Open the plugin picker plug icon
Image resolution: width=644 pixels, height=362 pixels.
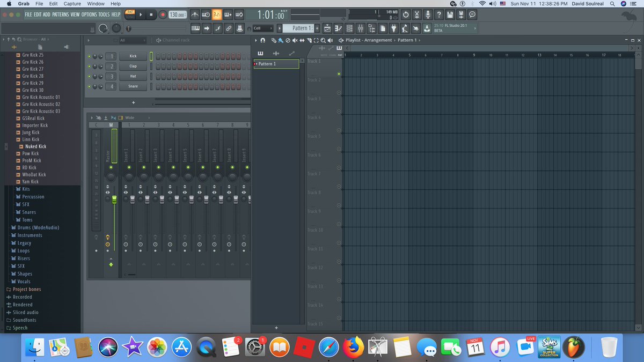click(394, 28)
